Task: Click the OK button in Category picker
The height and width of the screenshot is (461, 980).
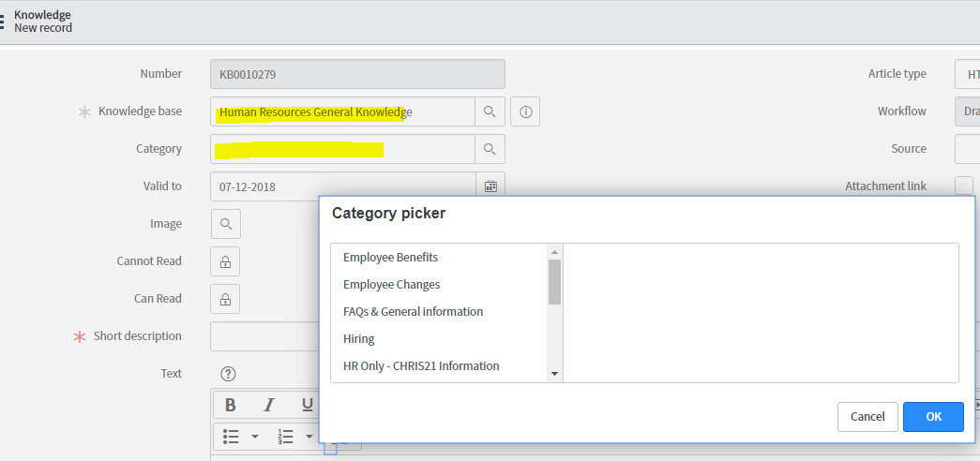Action: point(933,417)
